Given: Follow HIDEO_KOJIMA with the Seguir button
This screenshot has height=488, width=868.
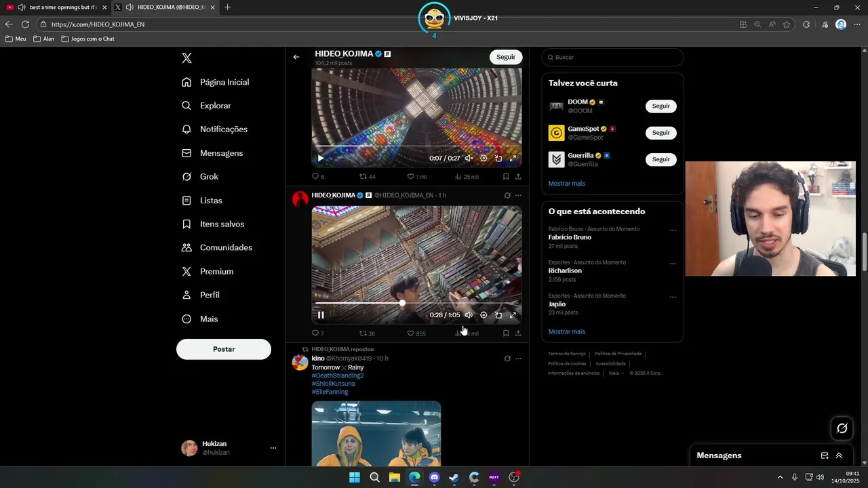Looking at the screenshot, I should tap(506, 57).
